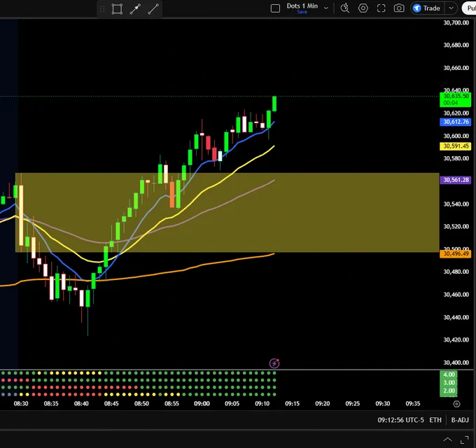Screen dimensions: 476x448
Task: Select the arrow line drawing tool
Action: coord(135,9)
